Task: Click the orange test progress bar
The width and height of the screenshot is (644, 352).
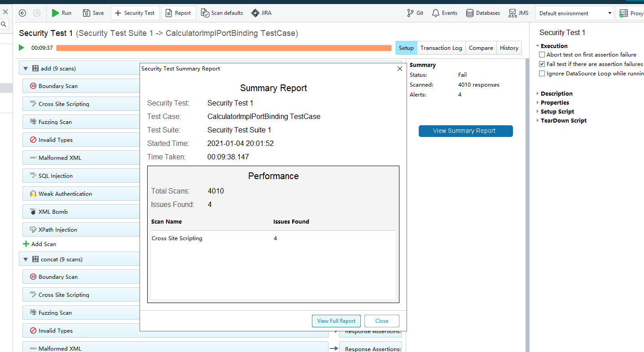Action: [x=223, y=48]
